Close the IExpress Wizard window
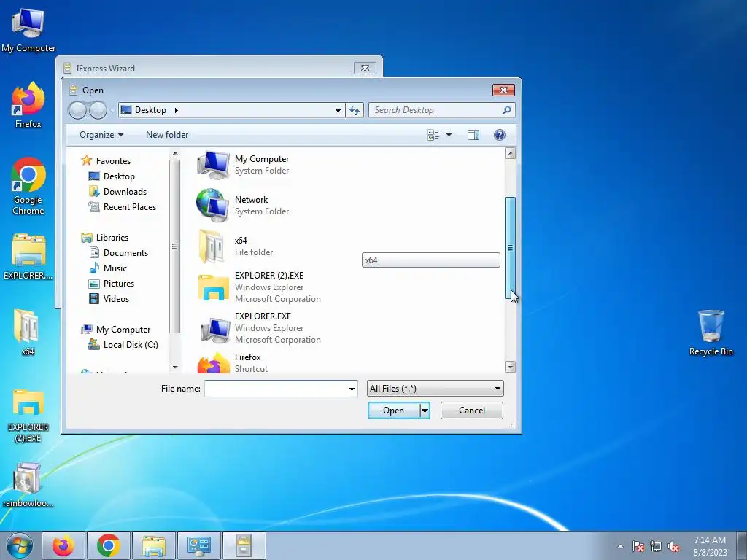 [x=365, y=68]
